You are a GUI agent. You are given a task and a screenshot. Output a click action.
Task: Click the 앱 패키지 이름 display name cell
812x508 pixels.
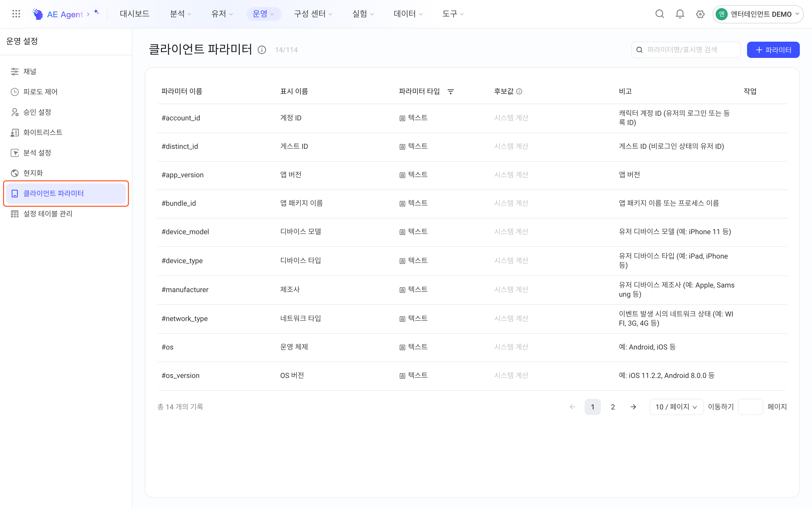point(301,203)
